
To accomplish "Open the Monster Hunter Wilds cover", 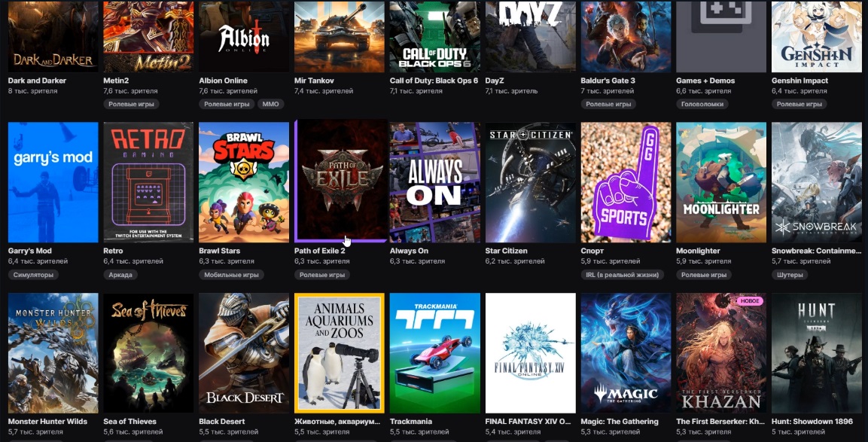I will click(53, 353).
